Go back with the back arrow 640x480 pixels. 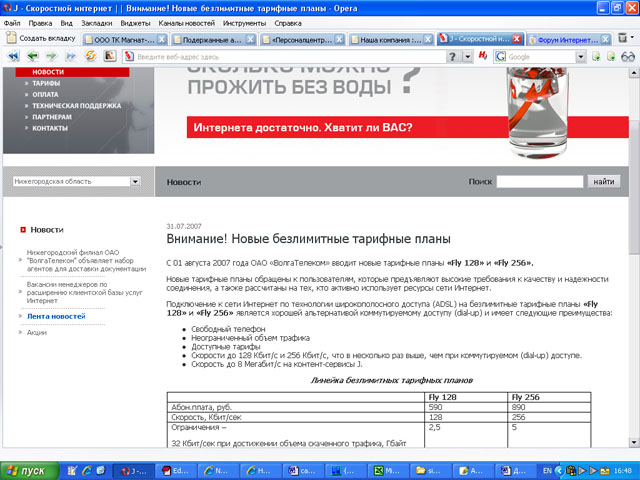click(33, 57)
